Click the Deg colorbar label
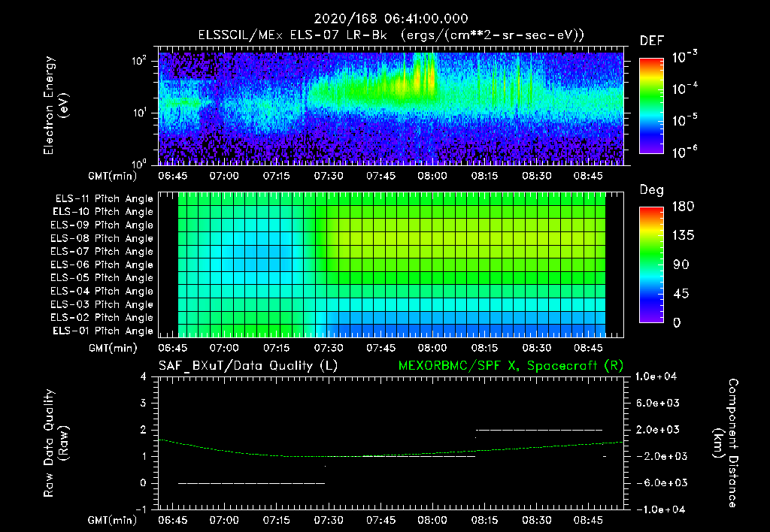The width and height of the screenshot is (770, 532). click(x=652, y=190)
